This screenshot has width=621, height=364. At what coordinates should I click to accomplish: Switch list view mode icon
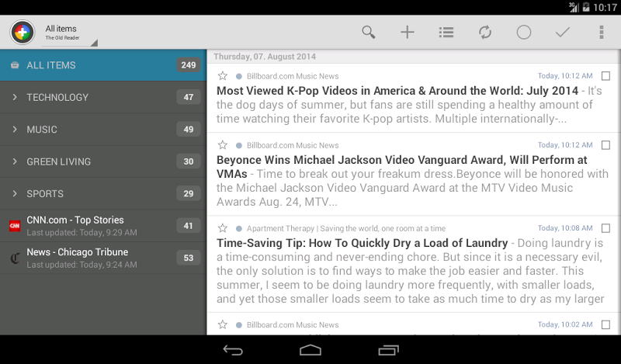point(446,33)
